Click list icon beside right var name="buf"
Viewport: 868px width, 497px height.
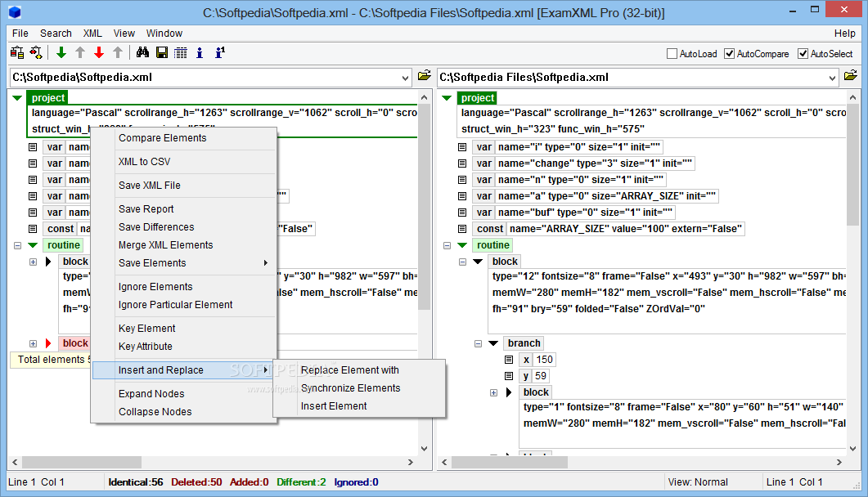coord(462,213)
